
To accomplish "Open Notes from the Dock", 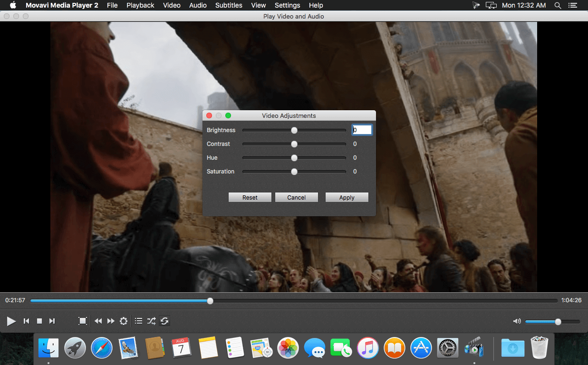I will [x=208, y=348].
